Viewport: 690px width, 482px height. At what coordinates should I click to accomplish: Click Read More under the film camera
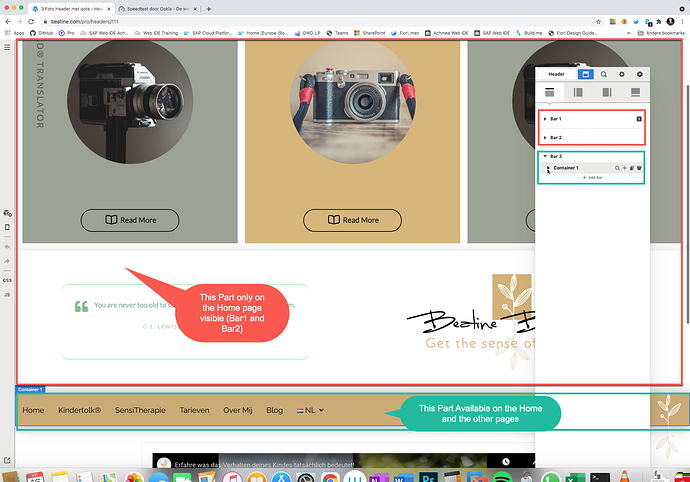coord(130,220)
